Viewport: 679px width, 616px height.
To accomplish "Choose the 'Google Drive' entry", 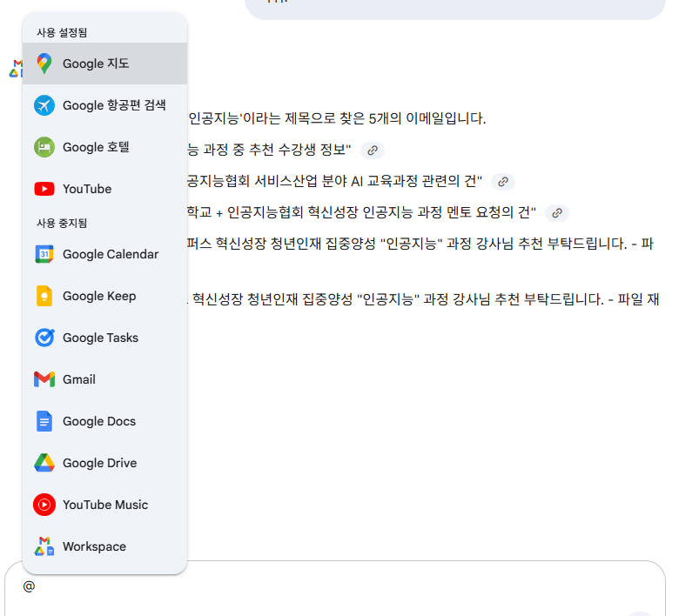I will (104, 463).
